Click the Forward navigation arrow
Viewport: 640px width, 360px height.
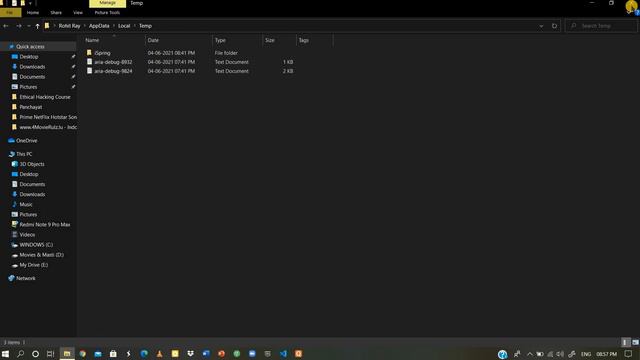pos(18,26)
